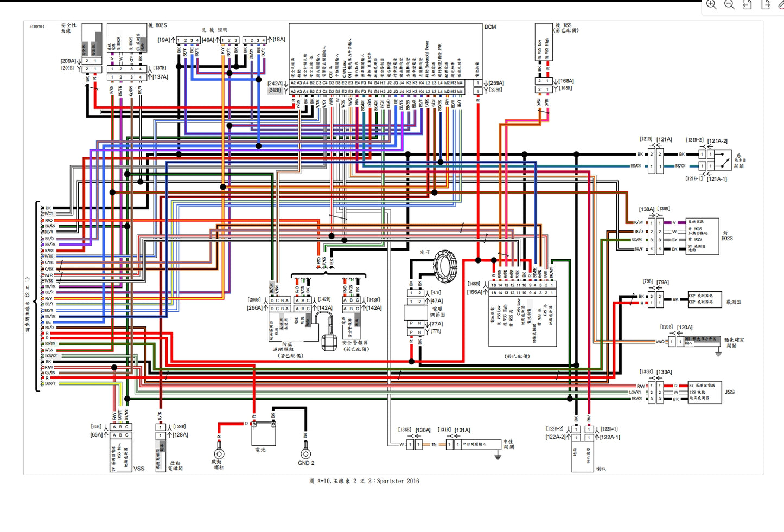Click the rear brake switch symbol at 121A-2
Viewport: 784px width, 532px height.
(723, 160)
